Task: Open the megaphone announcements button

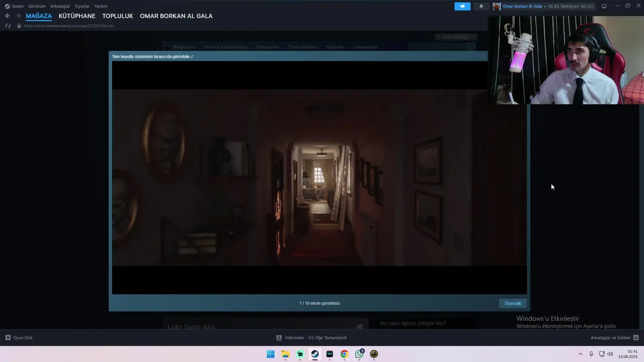Action: [462, 6]
